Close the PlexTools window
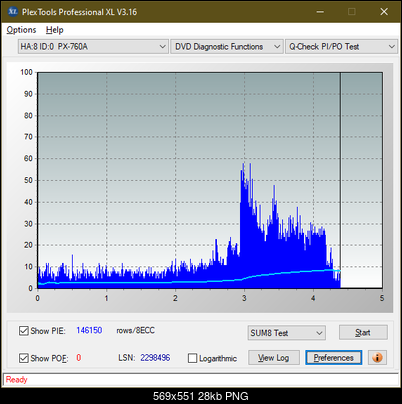The height and width of the screenshot is (404, 402). coord(384,12)
